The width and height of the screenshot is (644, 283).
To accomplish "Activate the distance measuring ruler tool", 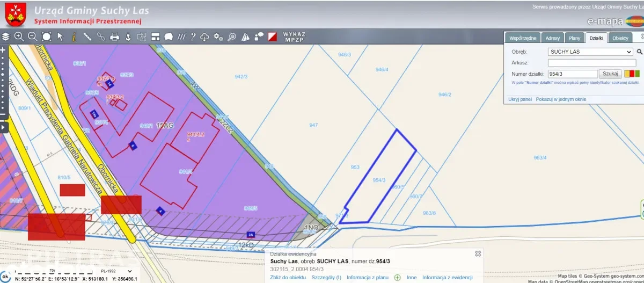I will pyautogui.click(x=87, y=37).
